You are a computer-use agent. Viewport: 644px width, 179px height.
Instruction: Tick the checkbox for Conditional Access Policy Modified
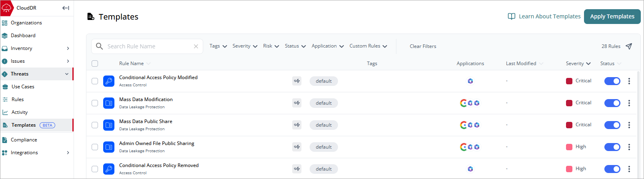[x=95, y=81]
